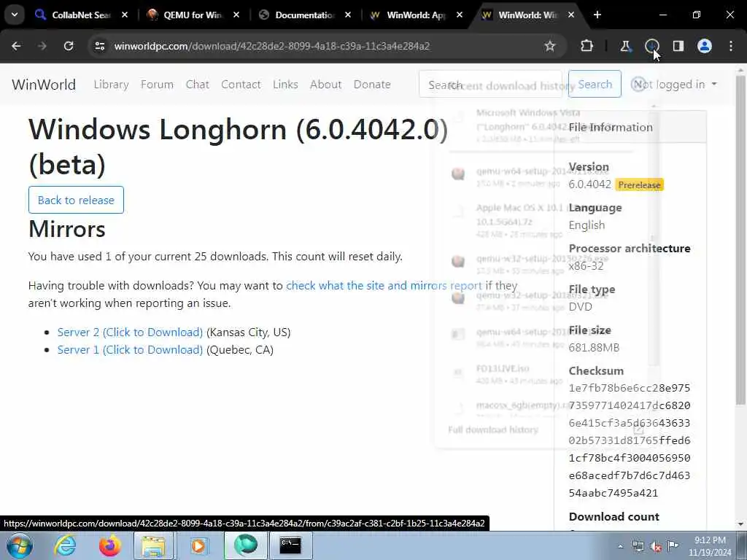Click the WinWorld Search button
Screen dimensions: 747x560
(x=595, y=85)
